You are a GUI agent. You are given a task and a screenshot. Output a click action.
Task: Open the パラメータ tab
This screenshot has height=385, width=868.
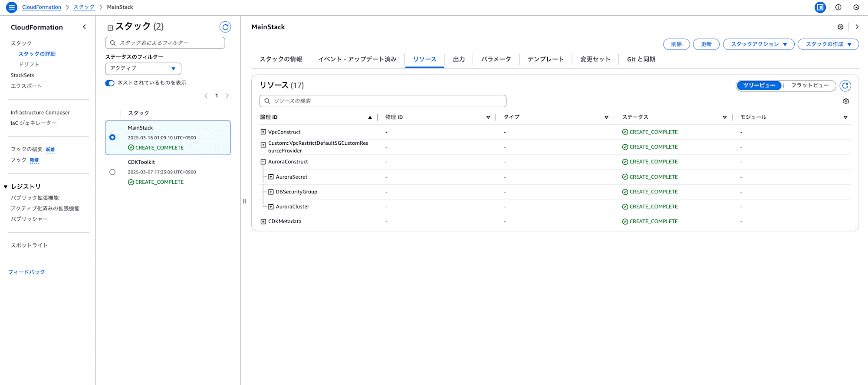click(x=496, y=59)
